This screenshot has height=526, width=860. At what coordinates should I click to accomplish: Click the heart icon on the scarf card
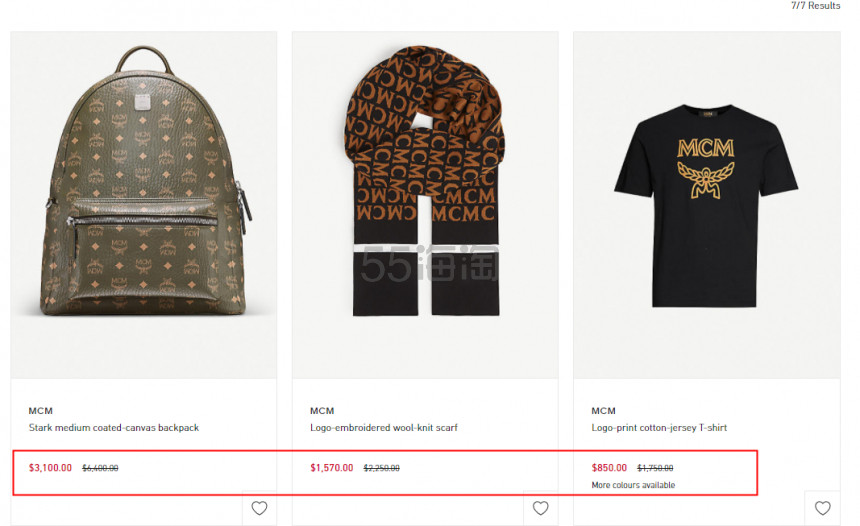[541, 508]
